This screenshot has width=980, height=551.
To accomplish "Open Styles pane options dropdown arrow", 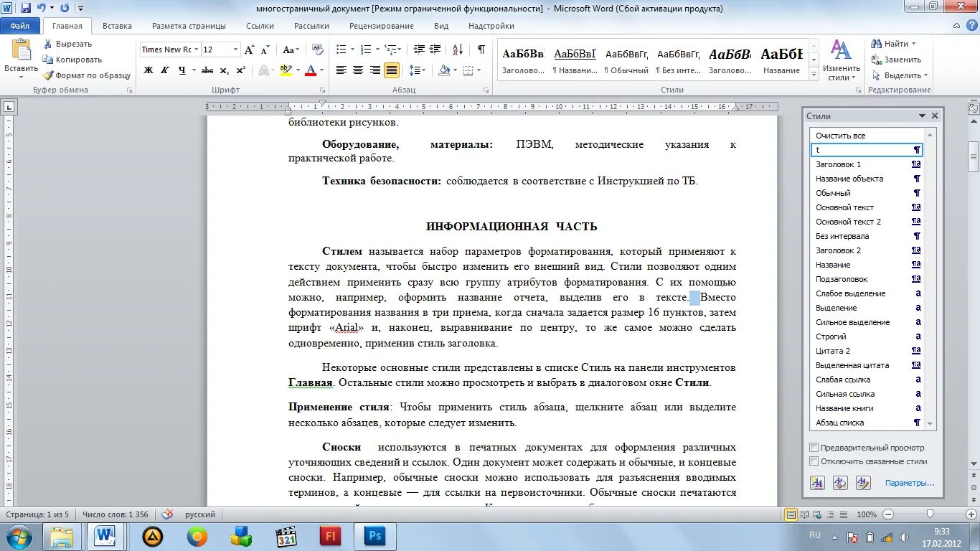I will pyautogui.click(x=922, y=116).
